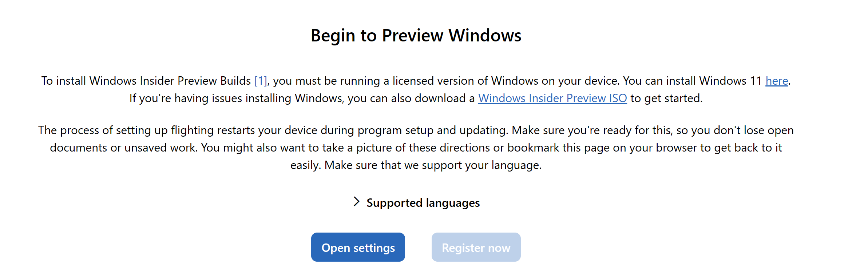This screenshot has height=278, width=868.
Task: Collapse the Supported languages disclosure arrow
Action: click(x=356, y=203)
